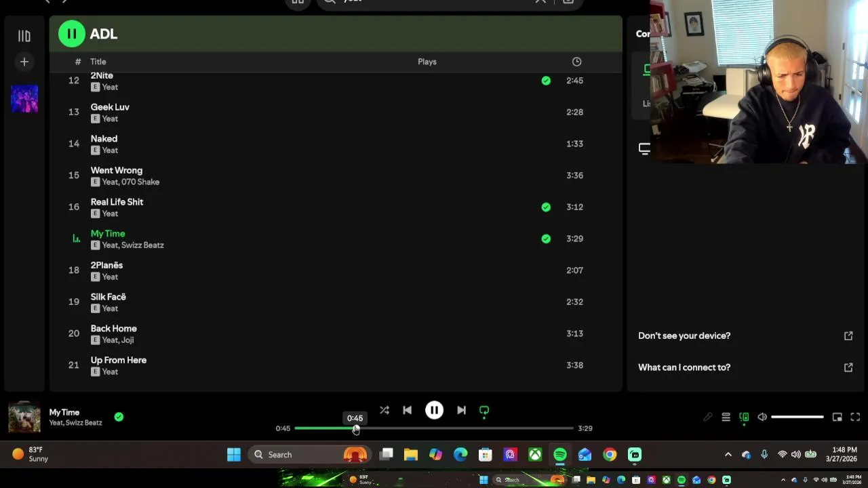Image resolution: width=868 pixels, height=488 pixels.
Task: Click What can I connect to? link
Action: 684,367
